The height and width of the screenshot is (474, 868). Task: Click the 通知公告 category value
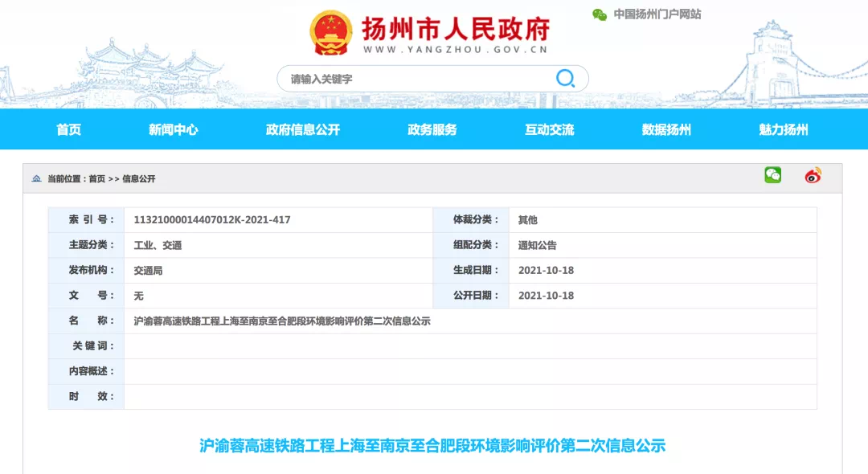538,245
